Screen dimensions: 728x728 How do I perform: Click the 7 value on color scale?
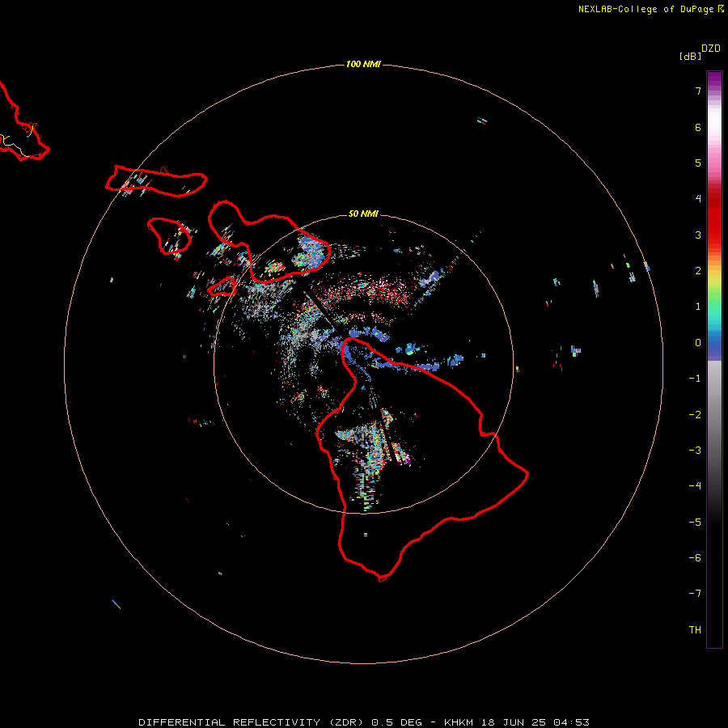698,91
